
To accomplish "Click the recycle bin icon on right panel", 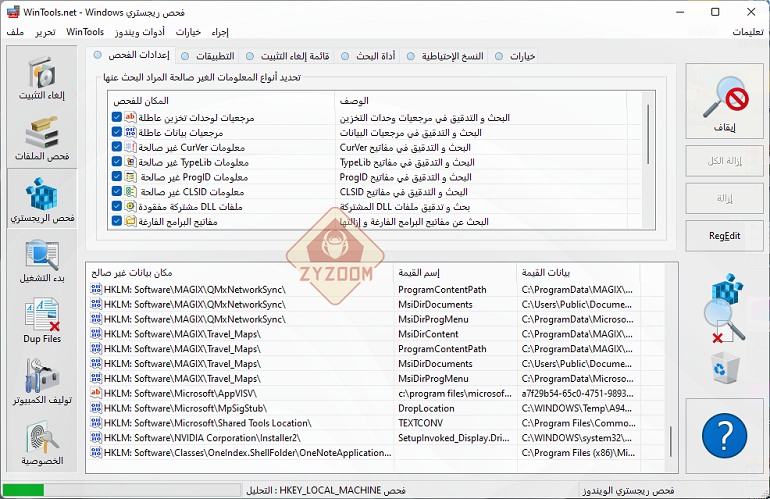I will 725,368.
